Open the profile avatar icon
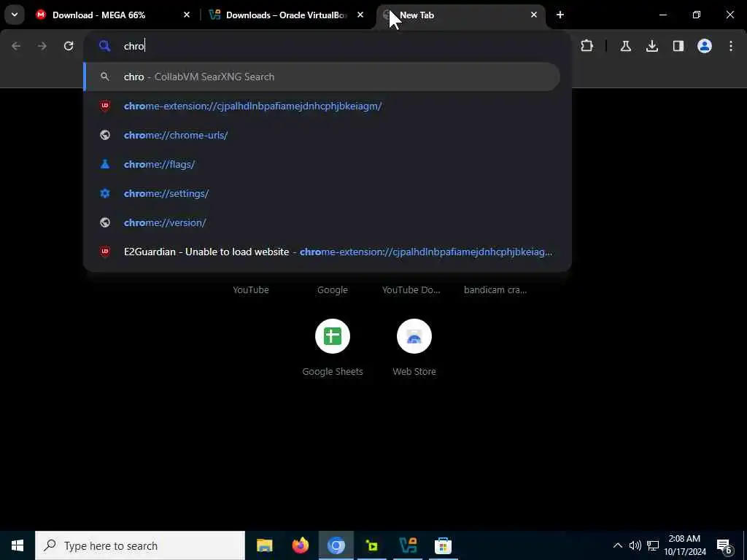 pos(705,46)
